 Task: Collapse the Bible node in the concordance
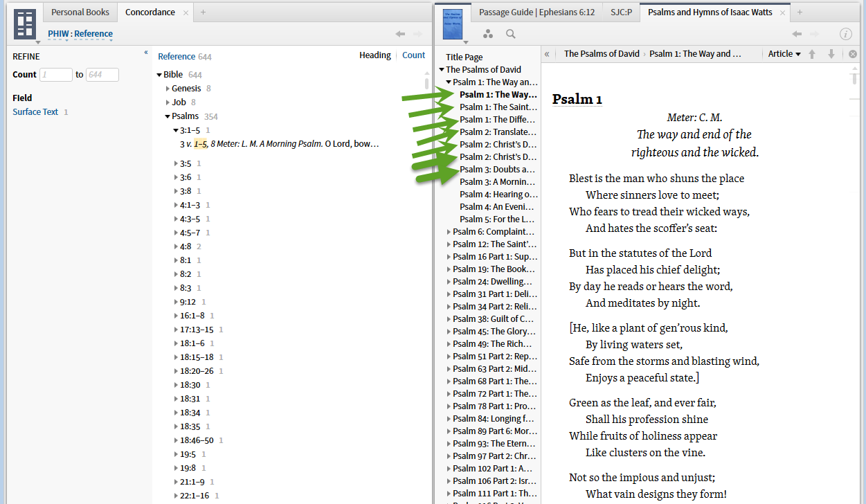(x=160, y=75)
